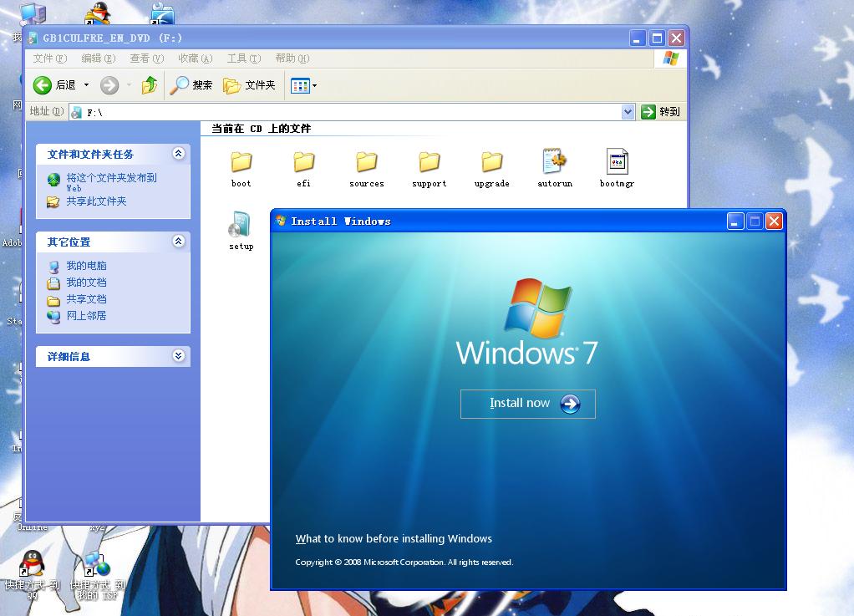Select the autorun file icon
Screen dimensions: 854x616
point(555,162)
